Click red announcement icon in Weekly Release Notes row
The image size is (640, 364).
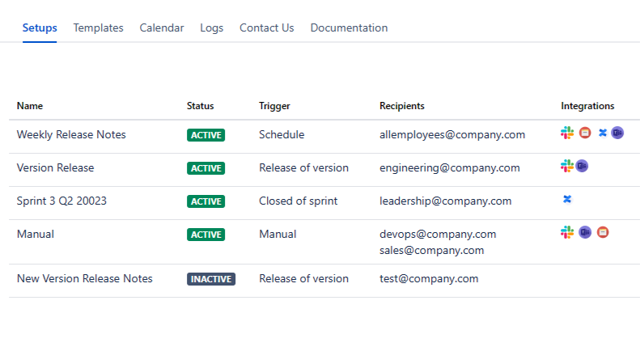(x=585, y=133)
